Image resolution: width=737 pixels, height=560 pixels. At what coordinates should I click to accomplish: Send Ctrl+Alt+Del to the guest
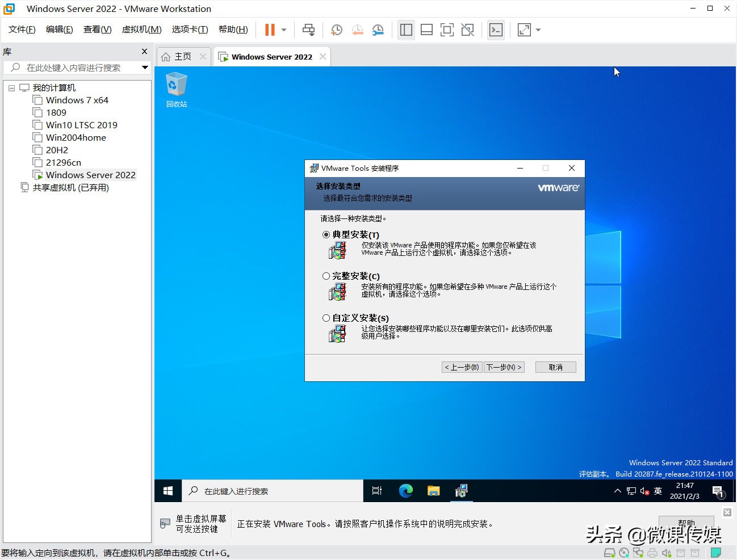(308, 30)
